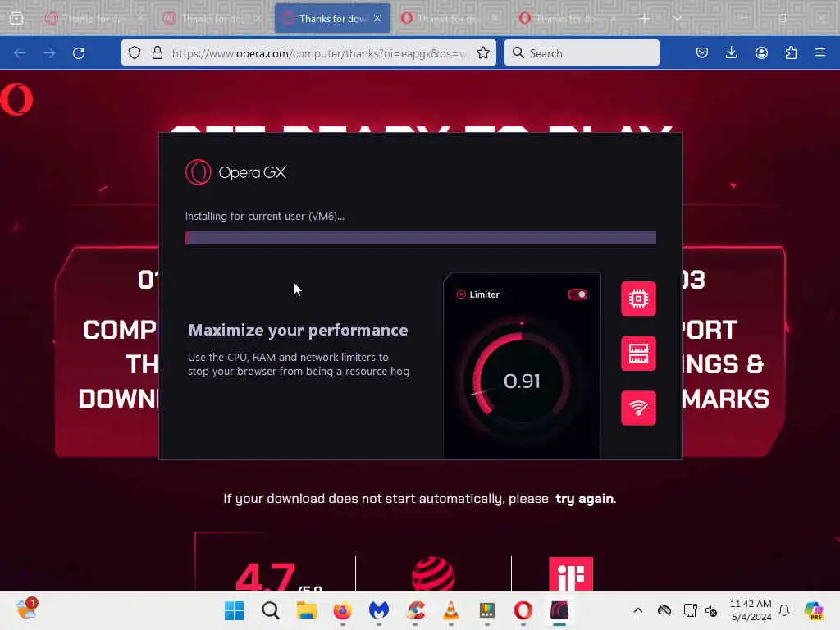840x630 pixels.
Task: Open the notifications bell icon
Action: point(784,610)
